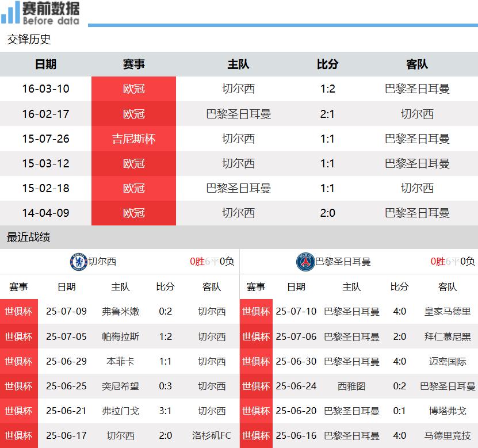
Task: Click the 世俱杯 tag in the 25-07-09 row
Action: click(x=18, y=312)
